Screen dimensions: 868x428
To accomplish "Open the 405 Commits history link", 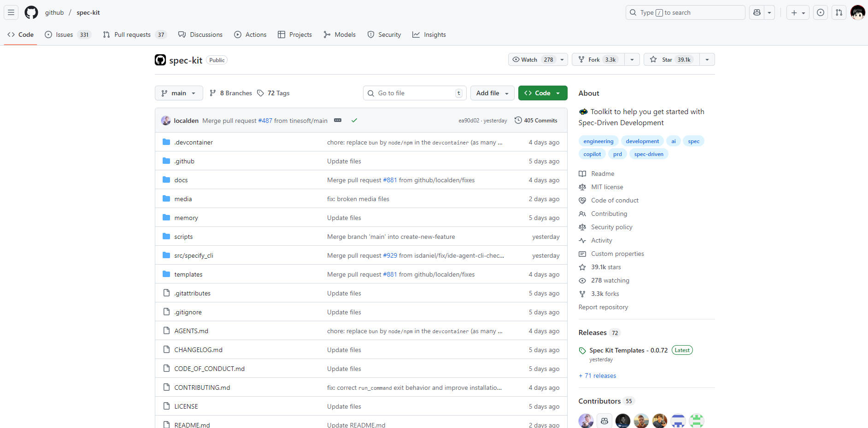I will coord(536,121).
